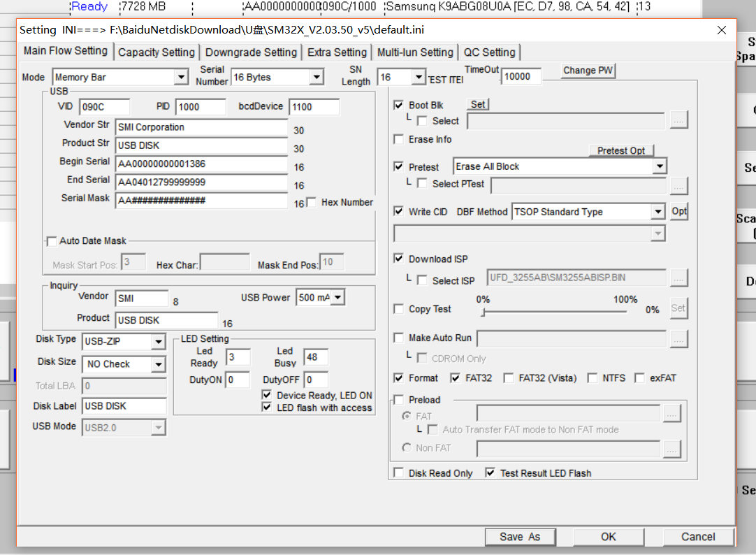Image resolution: width=756 pixels, height=555 pixels.
Task: Enable the Auto Date Mask checkbox
Action: click(51, 241)
